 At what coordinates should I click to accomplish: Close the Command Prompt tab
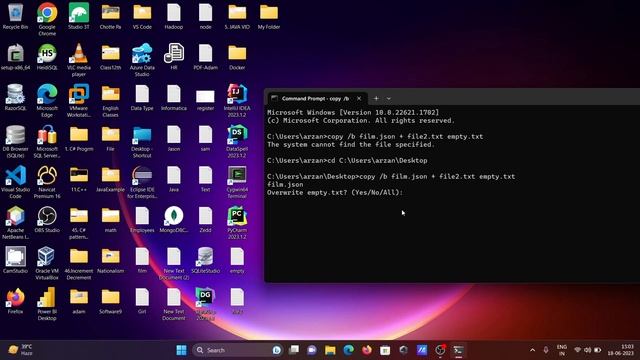(x=359, y=98)
